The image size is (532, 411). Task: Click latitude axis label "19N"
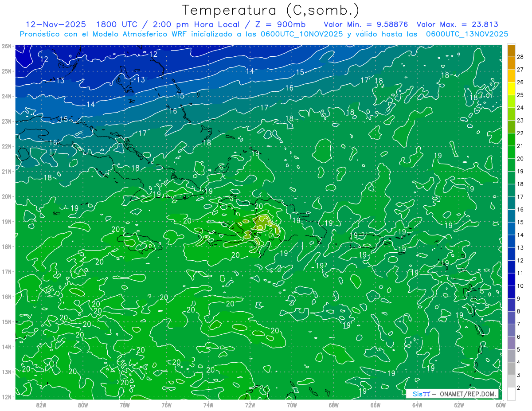pyautogui.click(x=7, y=222)
